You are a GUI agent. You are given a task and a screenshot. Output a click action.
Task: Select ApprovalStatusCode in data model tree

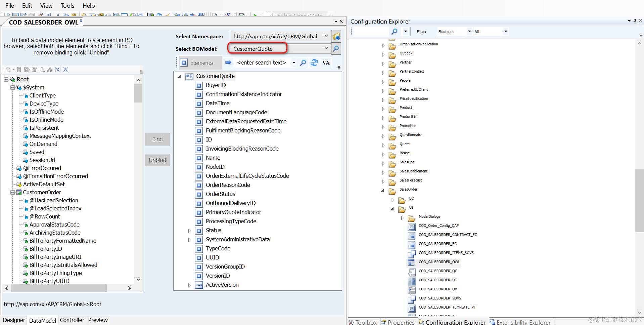(54, 225)
